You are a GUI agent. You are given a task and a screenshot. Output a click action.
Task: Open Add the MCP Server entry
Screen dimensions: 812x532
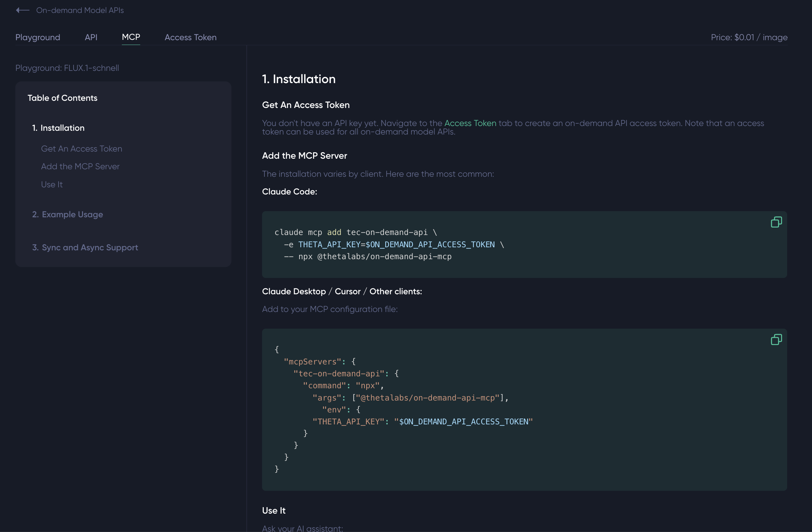(x=80, y=167)
